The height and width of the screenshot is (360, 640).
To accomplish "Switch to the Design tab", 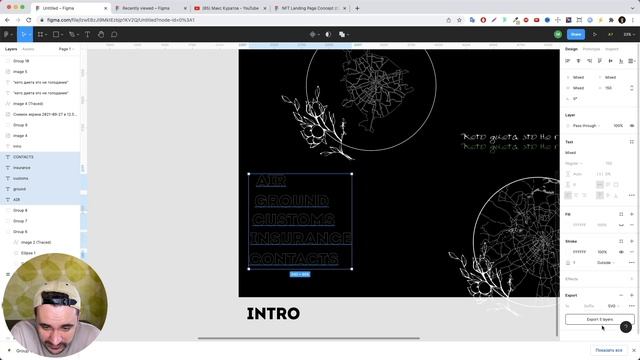I will point(571,49).
